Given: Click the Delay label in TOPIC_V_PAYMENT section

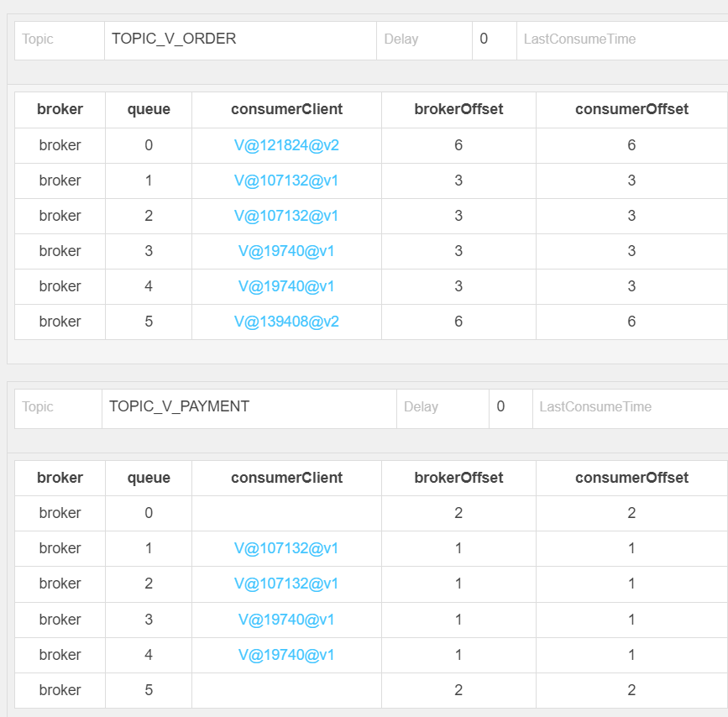Looking at the screenshot, I should pyautogui.click(x=422, y=407).
